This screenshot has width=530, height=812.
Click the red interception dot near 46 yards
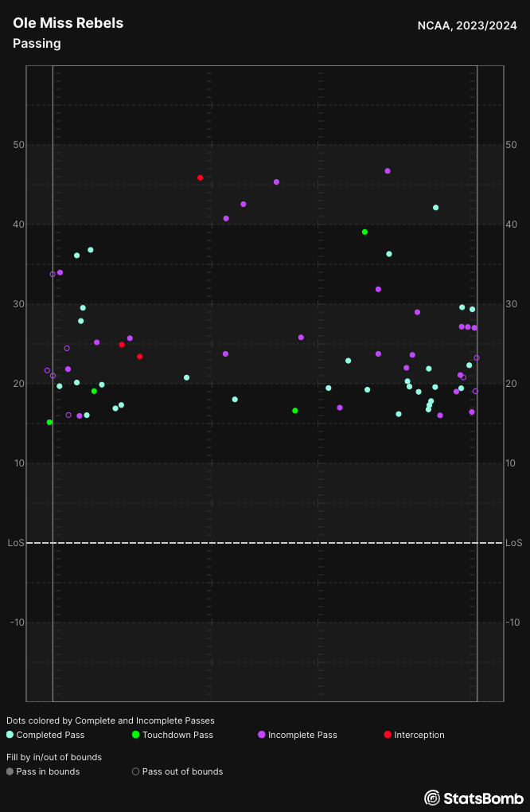click(x=201, y=178)
